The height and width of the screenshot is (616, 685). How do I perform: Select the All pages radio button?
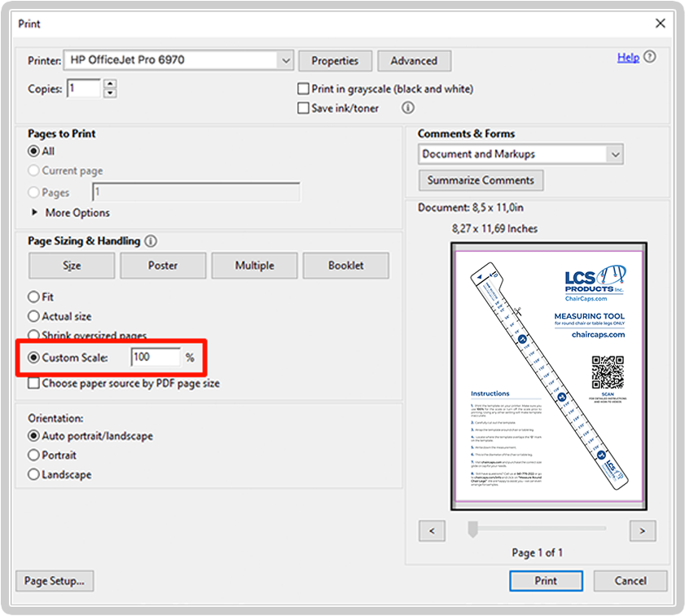point(33,152)
